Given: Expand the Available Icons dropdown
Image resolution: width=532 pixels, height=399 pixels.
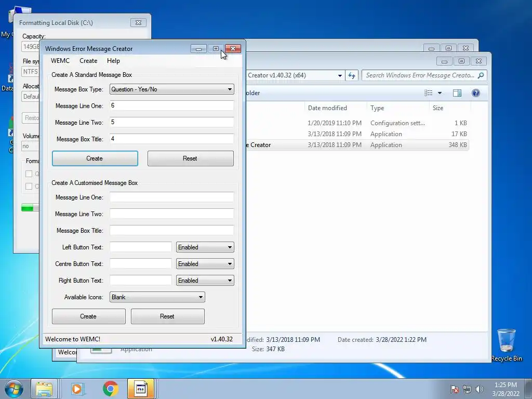Looking at the screenshot, I should coord(157,297).
